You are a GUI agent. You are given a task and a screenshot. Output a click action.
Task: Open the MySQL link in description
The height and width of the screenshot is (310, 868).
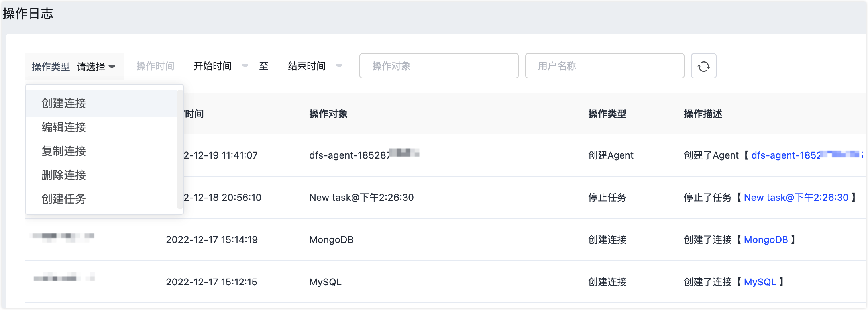(x=760, y=282)
